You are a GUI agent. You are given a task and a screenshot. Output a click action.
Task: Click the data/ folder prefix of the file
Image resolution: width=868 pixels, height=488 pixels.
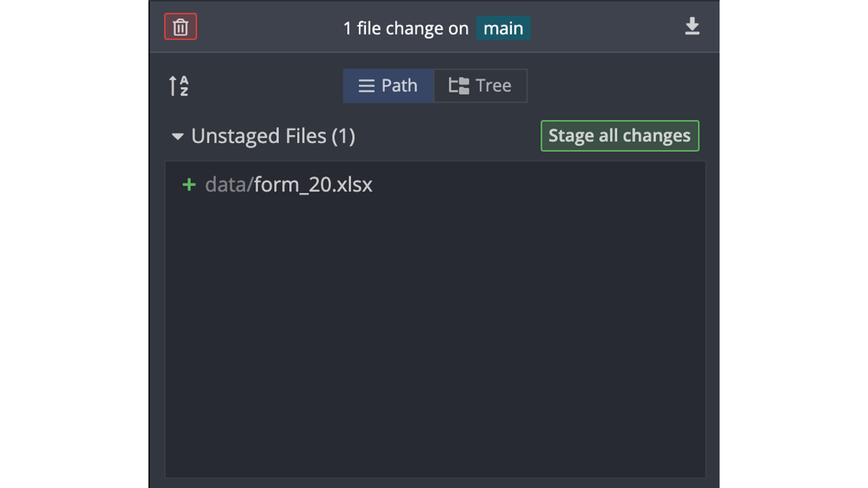[229, 185]
